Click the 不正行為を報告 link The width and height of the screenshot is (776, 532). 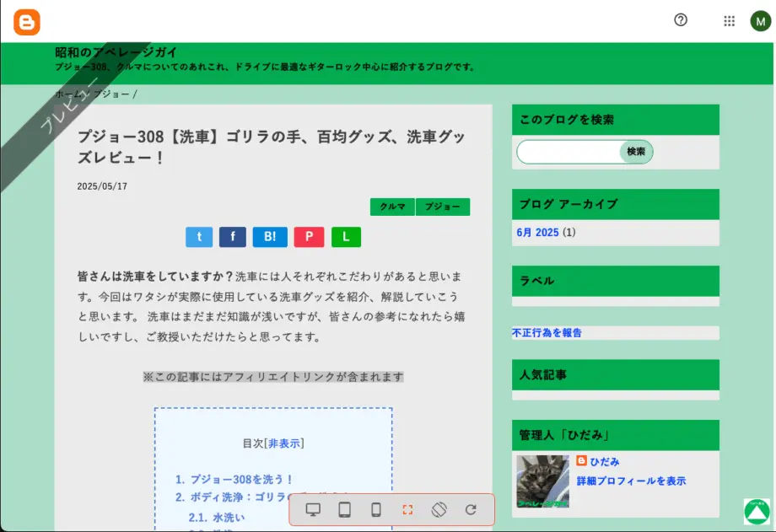tap(547, 332)
